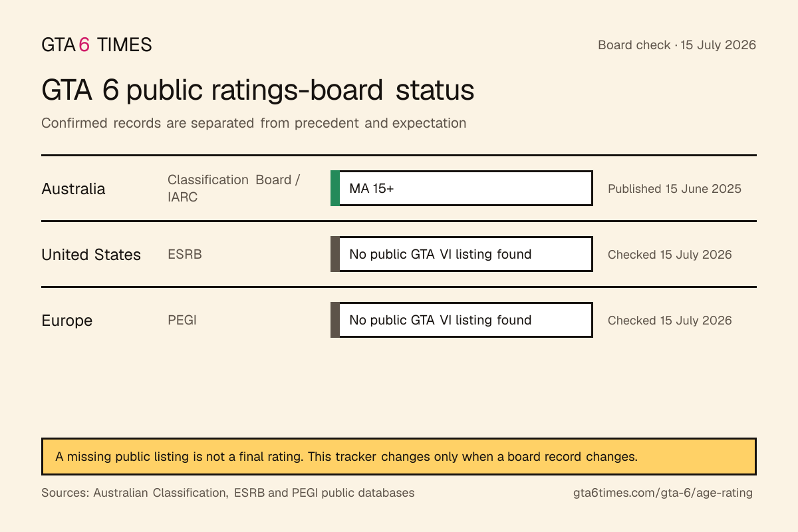Click the 'GTA 6 public ratings-board status' heading
Image resolution: width=798 pixels, height=532 pixels.
click(x=258, y=90)
